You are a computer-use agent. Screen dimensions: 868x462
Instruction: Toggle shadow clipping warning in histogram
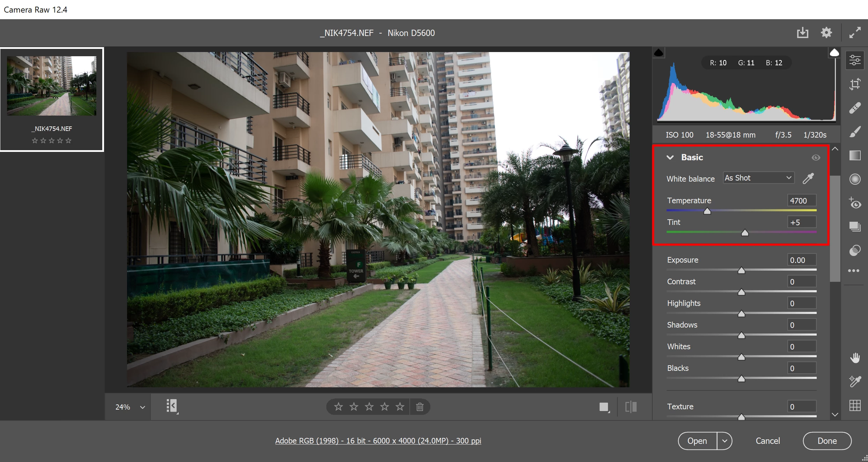659,53
